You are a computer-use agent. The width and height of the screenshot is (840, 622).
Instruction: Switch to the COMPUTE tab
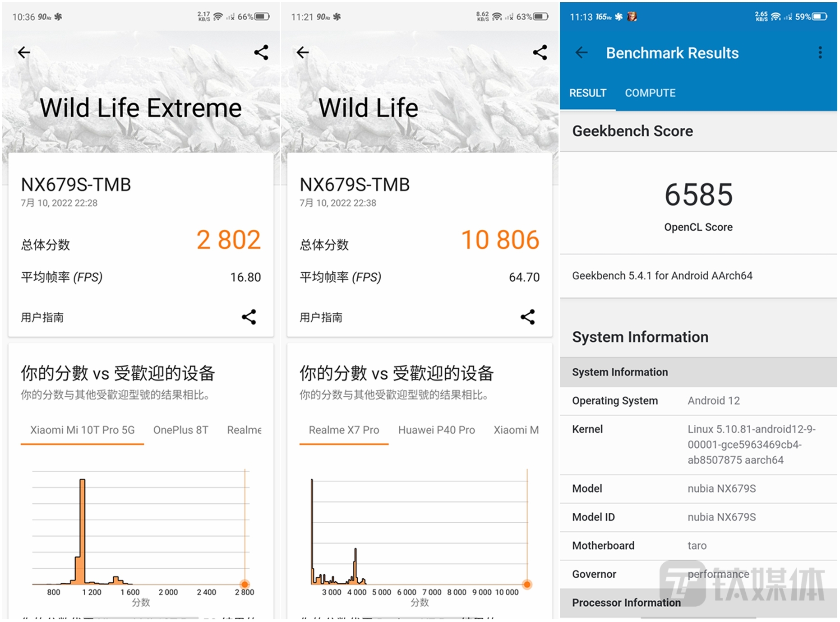pyautogui.click(x=650, y=93)
